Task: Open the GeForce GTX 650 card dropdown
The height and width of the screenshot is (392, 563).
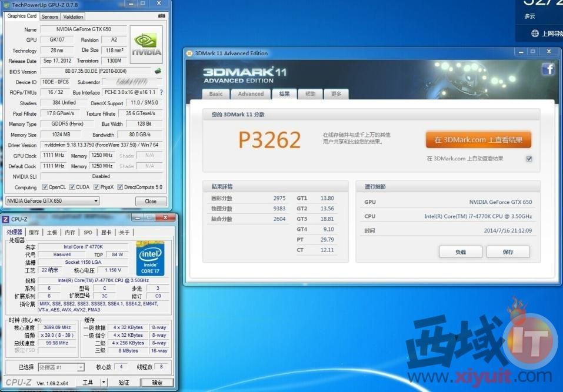Action: click(52, 201)
